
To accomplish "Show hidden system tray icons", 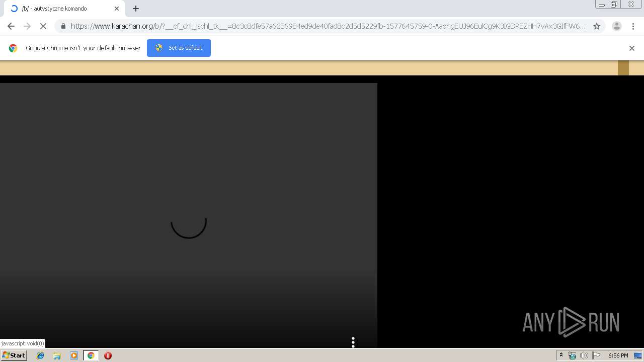I will (x=561, y=355).
